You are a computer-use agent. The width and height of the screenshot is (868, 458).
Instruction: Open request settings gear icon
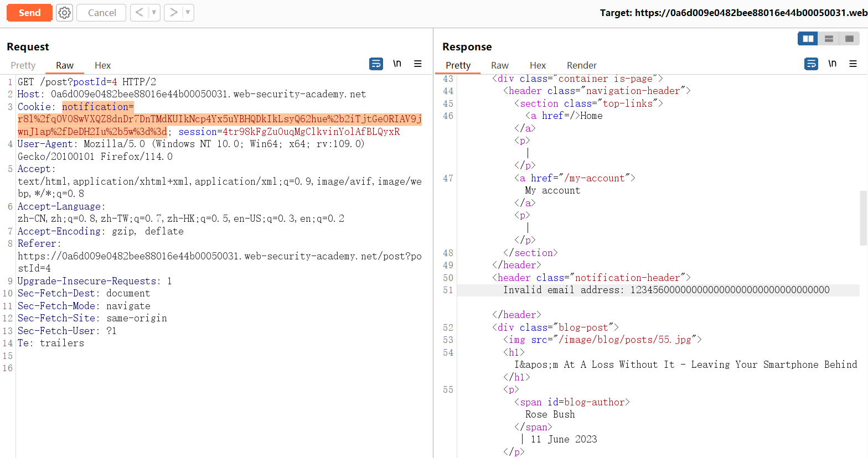pyautogui.click(x=64, y=13)
